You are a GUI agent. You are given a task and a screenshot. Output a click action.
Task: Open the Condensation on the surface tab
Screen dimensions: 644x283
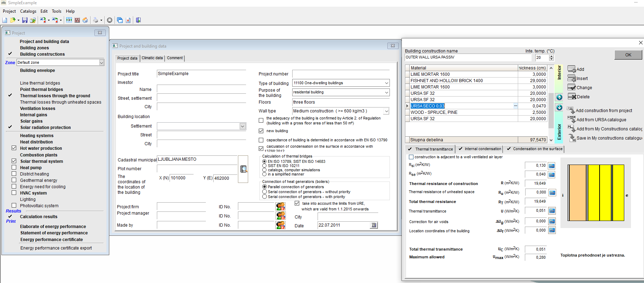[534, 149]
